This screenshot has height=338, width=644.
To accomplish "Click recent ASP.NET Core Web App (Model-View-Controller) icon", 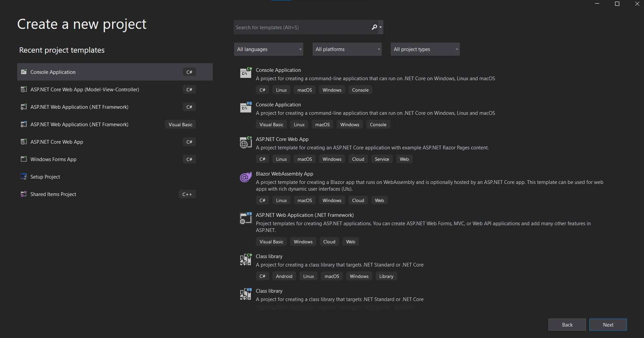I will pos(24,89).
